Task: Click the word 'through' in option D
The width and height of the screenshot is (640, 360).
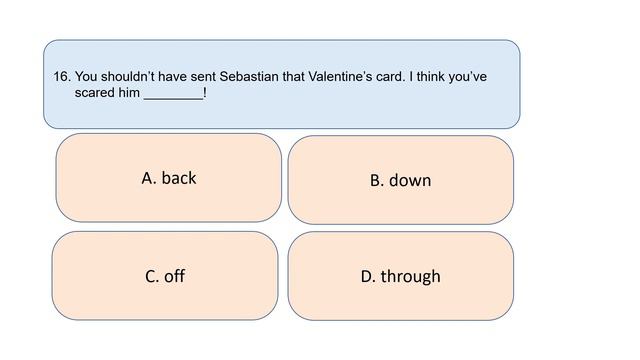Action: coord(411,277)
